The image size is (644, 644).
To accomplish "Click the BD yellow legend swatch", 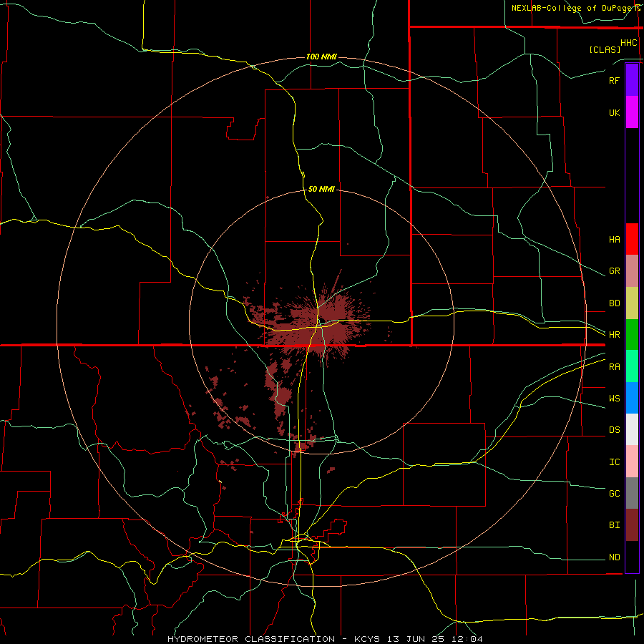I will point(632,303).
